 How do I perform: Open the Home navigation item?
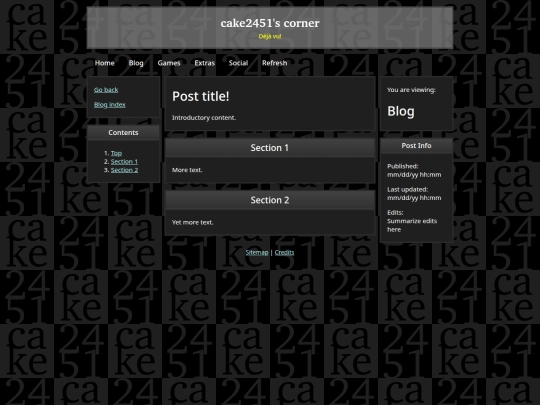pyautogui.click(x=105, y=63)
